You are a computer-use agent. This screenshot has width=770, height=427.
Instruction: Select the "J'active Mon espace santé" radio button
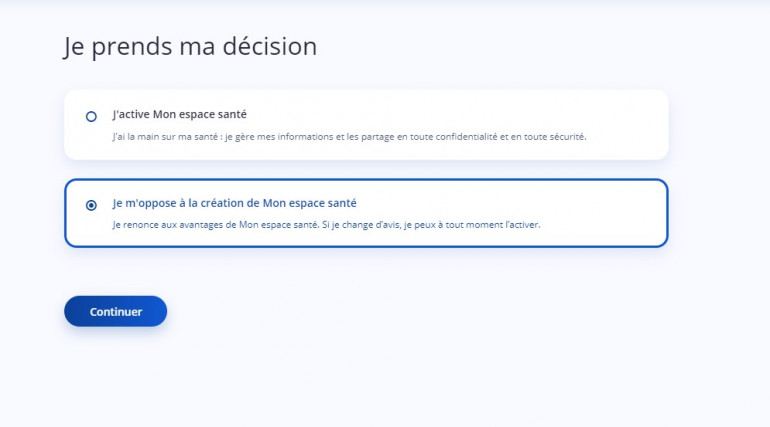pos(92,116)
